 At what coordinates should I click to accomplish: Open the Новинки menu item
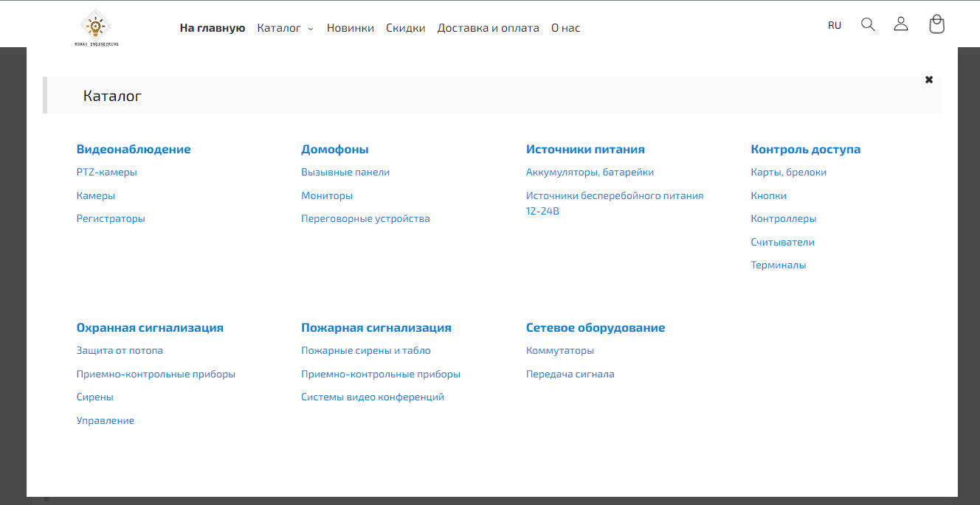(x=350, y=28)
